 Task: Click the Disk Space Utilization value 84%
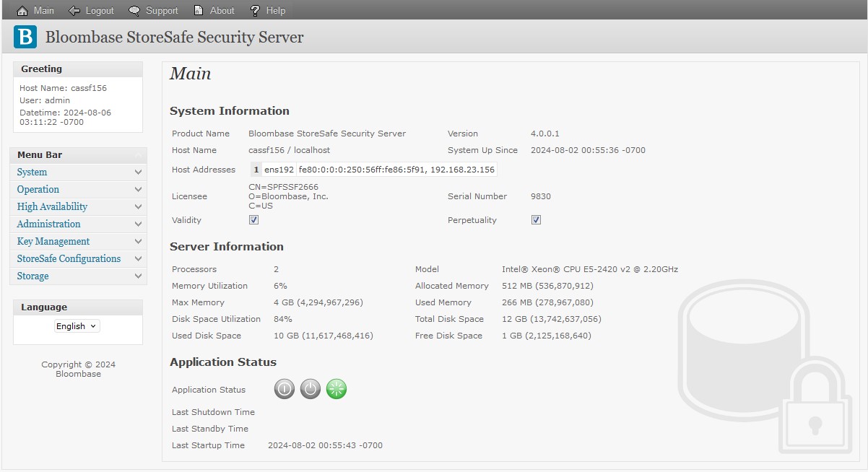tap(283, 319)
